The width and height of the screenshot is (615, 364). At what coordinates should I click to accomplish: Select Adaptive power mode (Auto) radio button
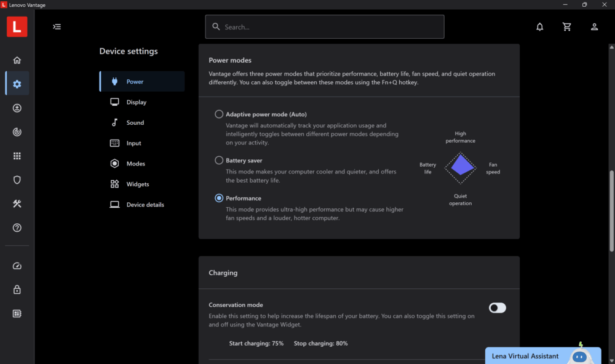[219, 114]
